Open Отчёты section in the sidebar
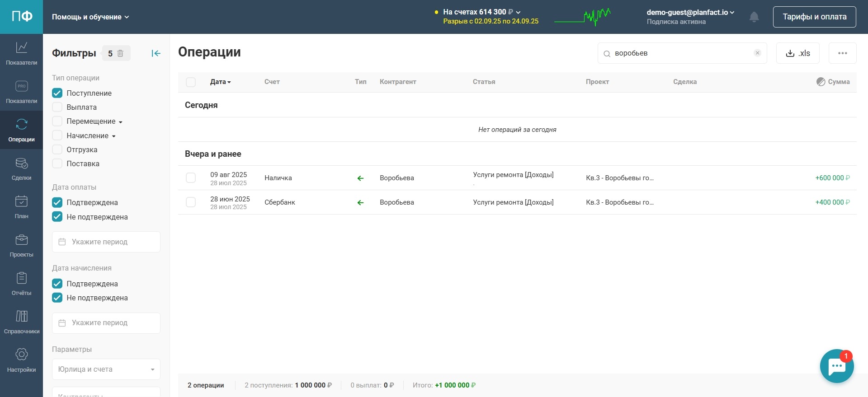Viewport: 868px width, 397px height. tap(21, 284)
